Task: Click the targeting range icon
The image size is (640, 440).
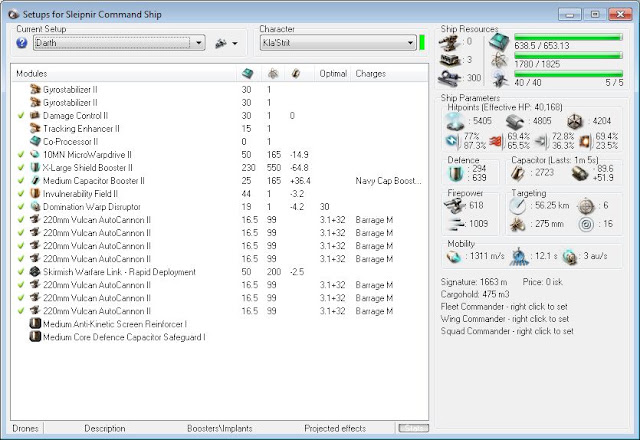Action: click(x=518, y=206)
